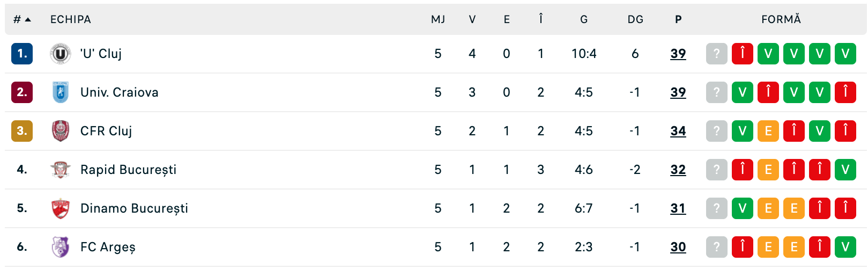Click the FORMĂ column header

[781, 19]
